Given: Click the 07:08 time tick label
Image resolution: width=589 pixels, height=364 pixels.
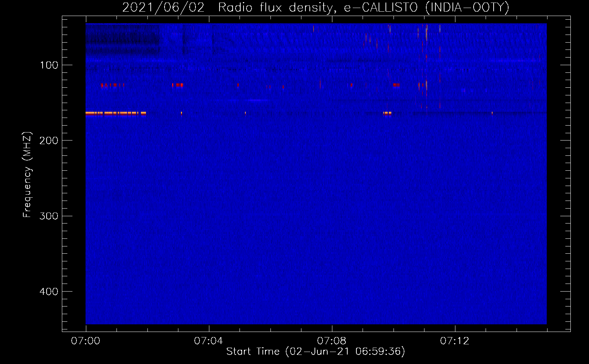Looking at the screenshot, I should point(332,341).
